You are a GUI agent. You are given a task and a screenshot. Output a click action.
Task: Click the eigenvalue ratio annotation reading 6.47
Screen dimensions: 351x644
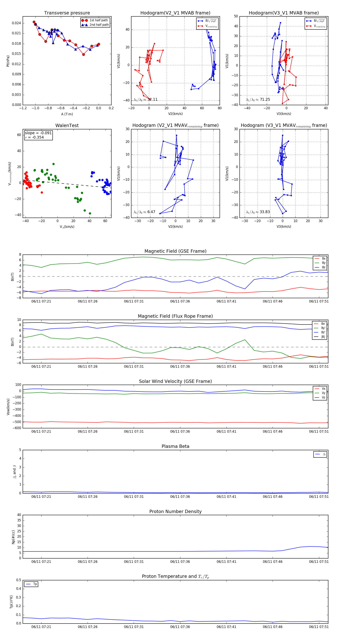(x=144, y=212)
